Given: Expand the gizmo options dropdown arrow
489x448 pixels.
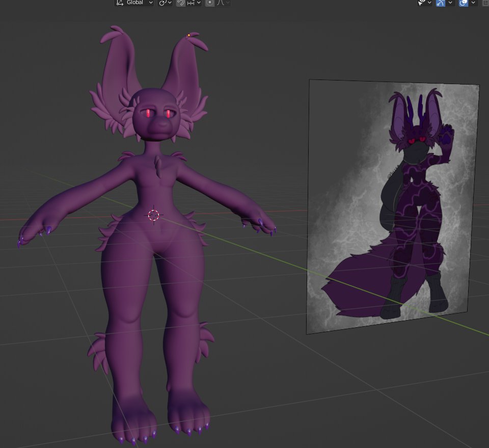Looking at the screenshot, I should click(x=450, y=3).
